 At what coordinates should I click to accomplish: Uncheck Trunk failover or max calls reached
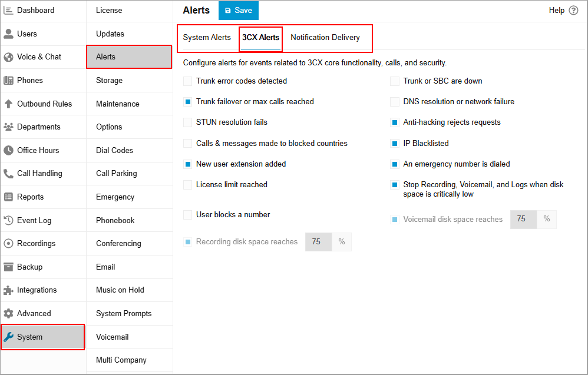click(187, 102)
